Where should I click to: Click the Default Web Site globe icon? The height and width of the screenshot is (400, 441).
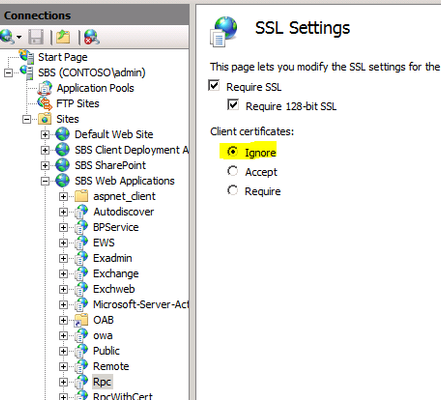point(62,134)
